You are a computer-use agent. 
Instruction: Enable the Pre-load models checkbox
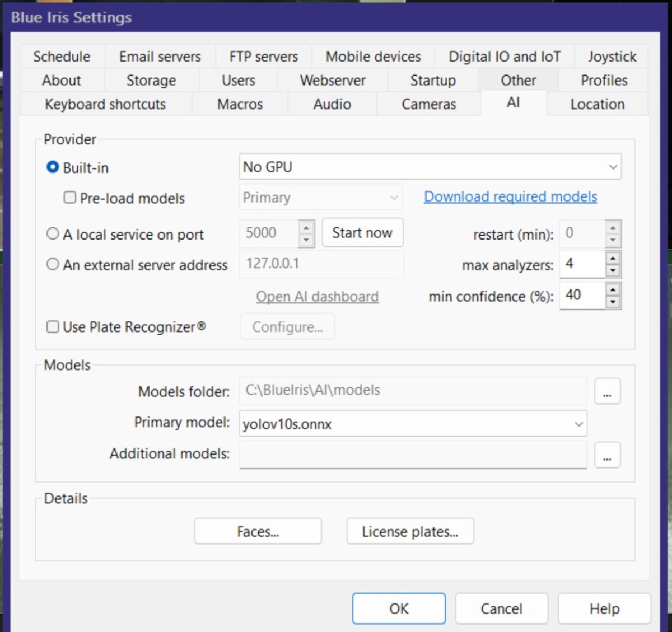point(70,197)
